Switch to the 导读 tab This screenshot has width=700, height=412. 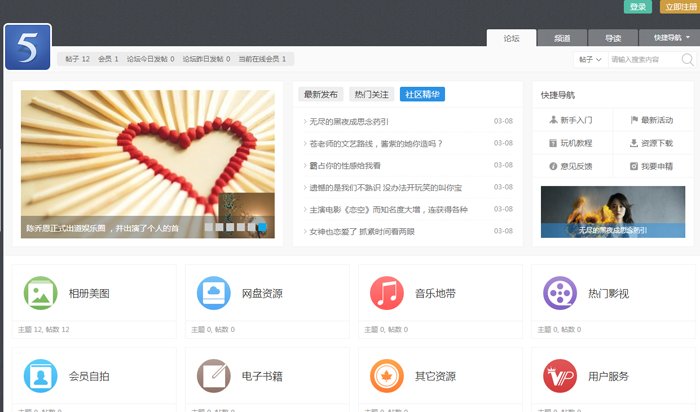[613, 38]
